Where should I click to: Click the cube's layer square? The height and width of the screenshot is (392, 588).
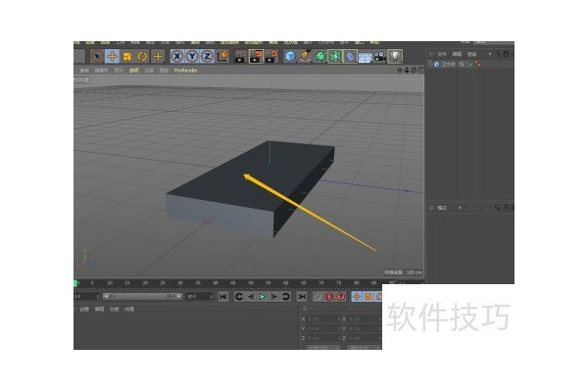click(462, 65)
